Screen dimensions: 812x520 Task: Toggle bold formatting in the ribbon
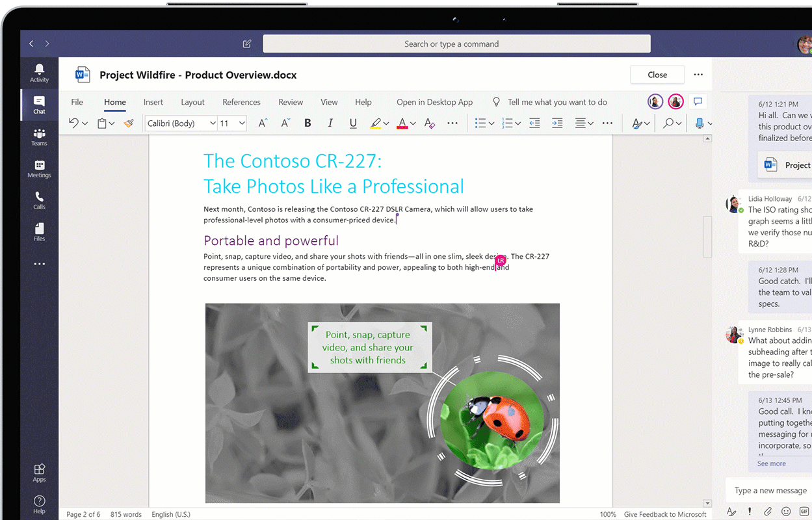coord(308,123)
